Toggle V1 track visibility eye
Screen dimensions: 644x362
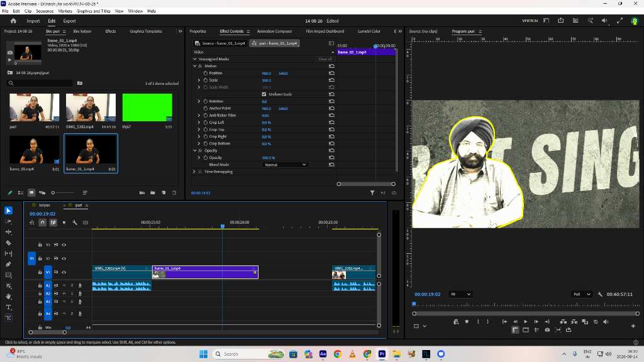64,272
